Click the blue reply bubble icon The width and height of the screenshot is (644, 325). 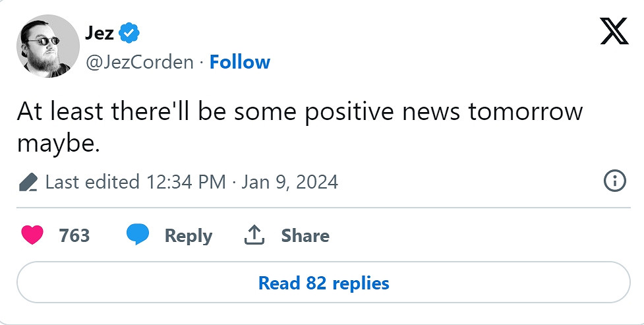tap(138, 235)
